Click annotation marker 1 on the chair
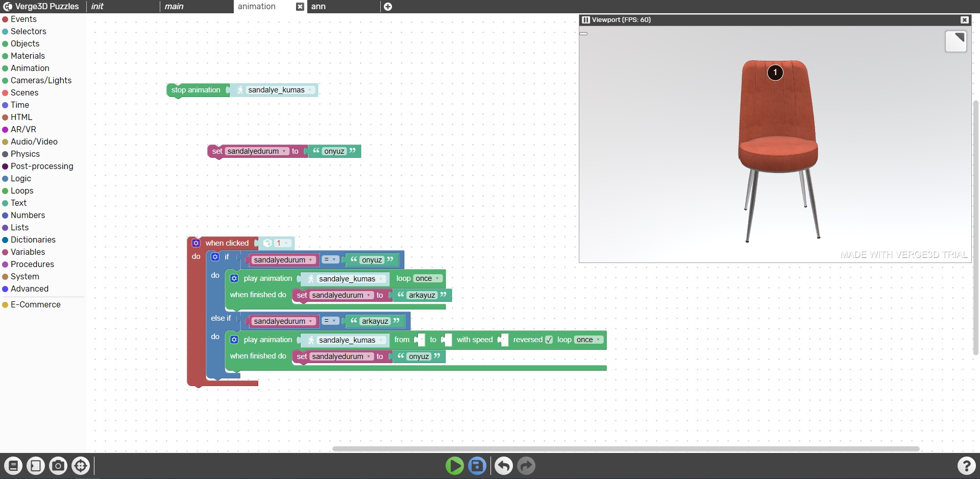The width and height of the screenshot is (980, 479). coord(775,73)
